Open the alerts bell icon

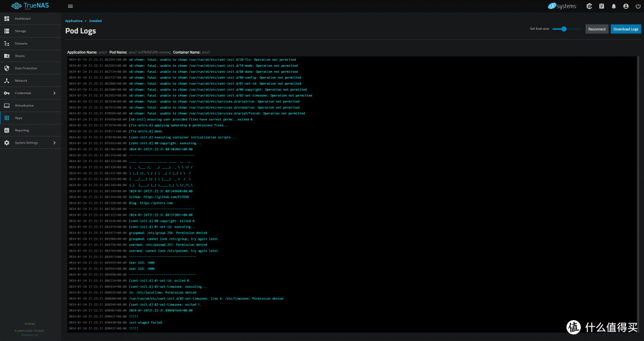[614, 6]
